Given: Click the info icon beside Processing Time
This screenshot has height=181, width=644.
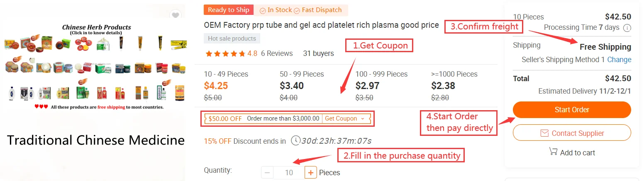Looking at the screenshot, I should point(627,28).
